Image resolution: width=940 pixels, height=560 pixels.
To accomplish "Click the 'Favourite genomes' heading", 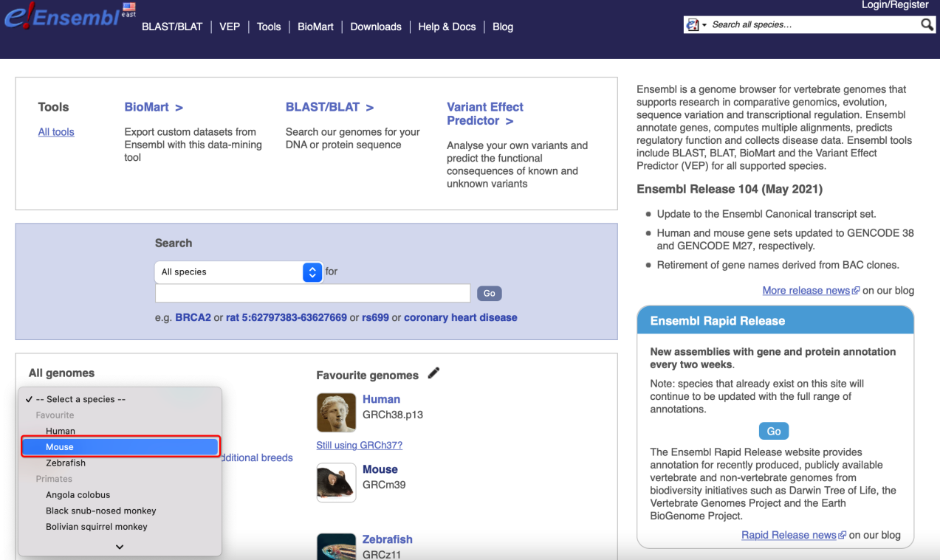I will click(x=368, y=376).
